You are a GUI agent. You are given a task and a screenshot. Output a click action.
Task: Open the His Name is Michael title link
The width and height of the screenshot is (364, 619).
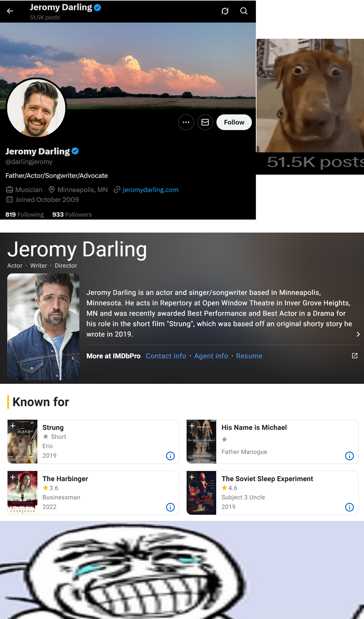coord(254,427)
